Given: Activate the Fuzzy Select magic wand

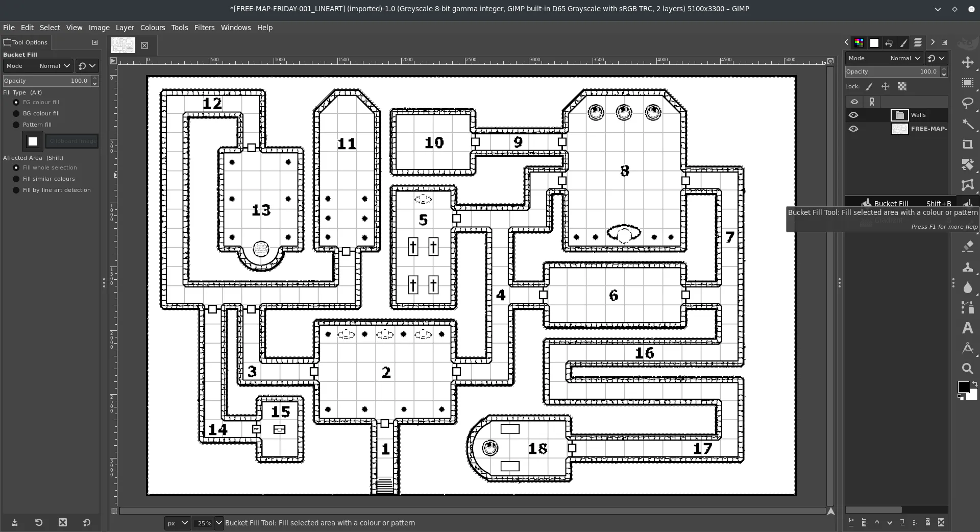Looking at the screenshot, I should click(967, 124).
